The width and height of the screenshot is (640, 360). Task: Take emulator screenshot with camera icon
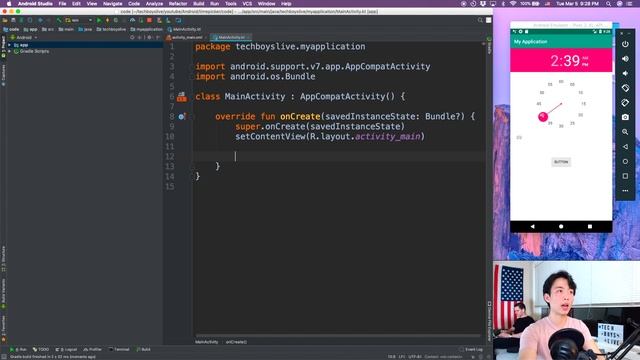point(625,117)
